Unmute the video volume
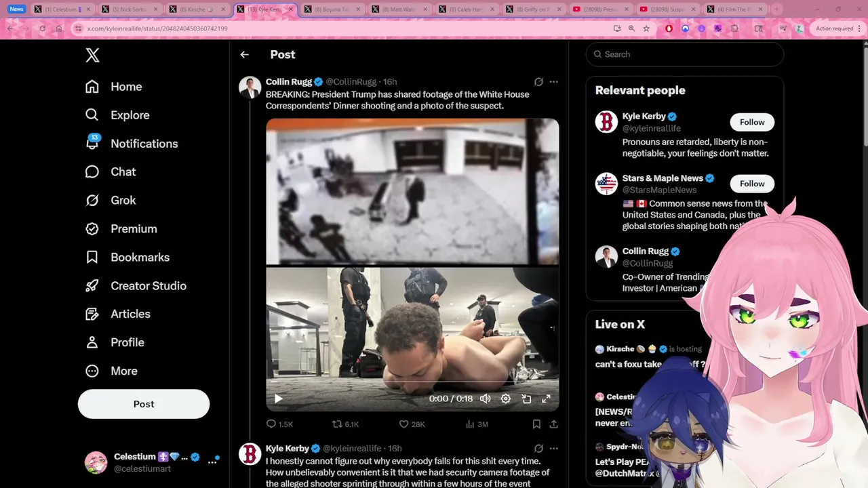 pos(486,399)
